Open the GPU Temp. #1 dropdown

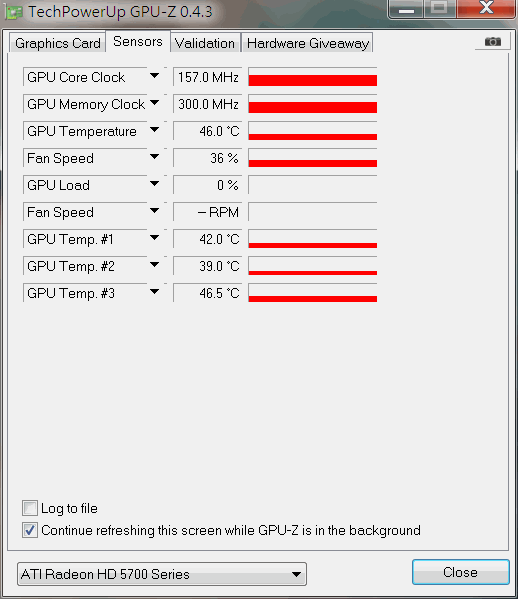pos(154,238)
